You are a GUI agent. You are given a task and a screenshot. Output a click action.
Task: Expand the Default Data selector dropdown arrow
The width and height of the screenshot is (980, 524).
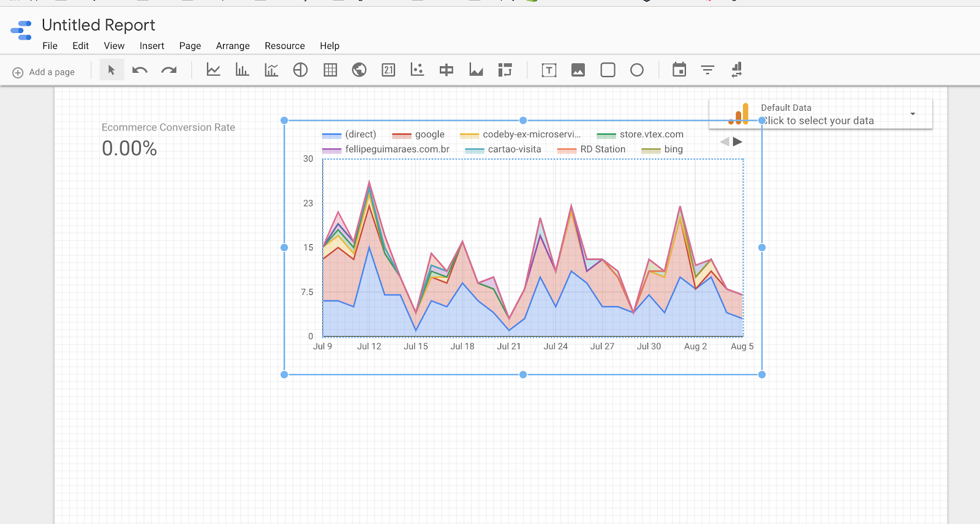(913, 114)
